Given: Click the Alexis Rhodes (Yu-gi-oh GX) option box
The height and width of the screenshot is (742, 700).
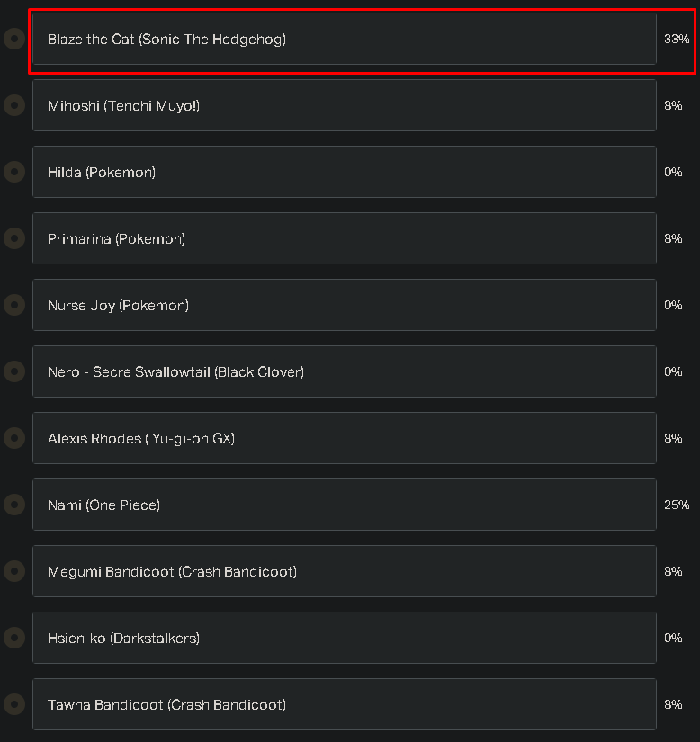Looking at the screenshot, I should (344, 438).
